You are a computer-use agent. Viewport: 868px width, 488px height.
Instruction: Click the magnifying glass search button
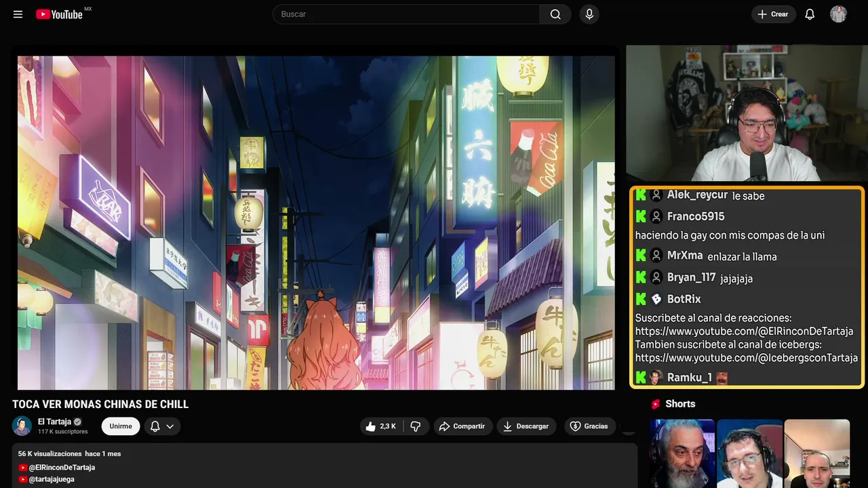tap(555, 14)
